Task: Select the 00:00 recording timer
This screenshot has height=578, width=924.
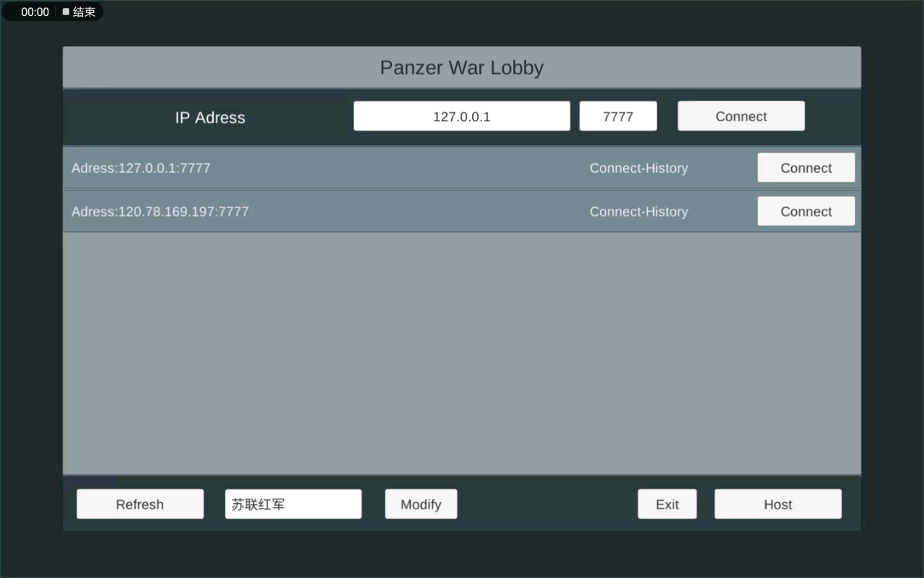Action: [35, 12]
